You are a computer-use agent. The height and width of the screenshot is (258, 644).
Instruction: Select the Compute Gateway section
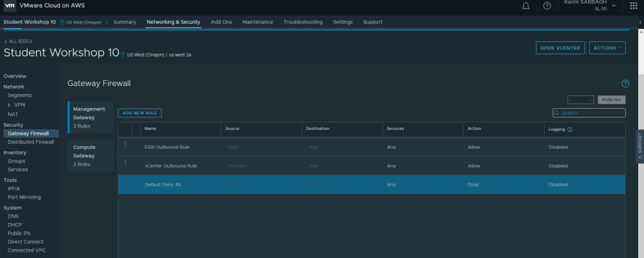[x=90, y=154]
